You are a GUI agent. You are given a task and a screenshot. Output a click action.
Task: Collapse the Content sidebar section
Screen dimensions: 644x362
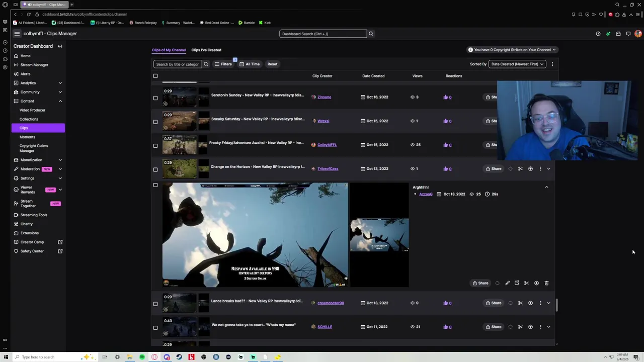(60, 101)
